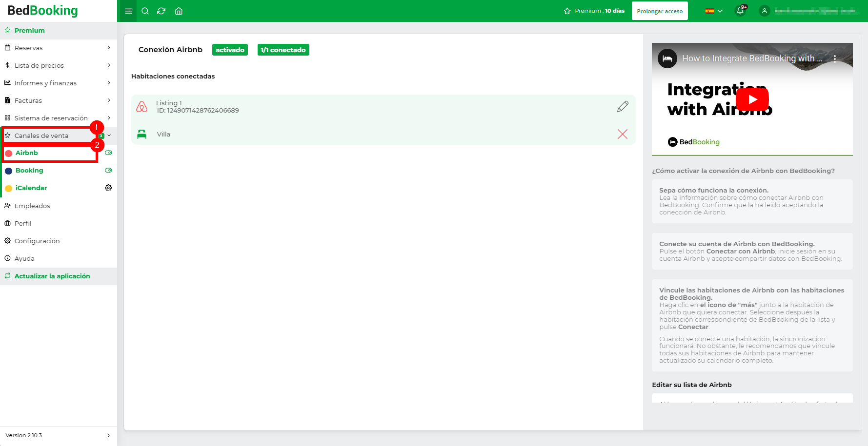The width and height of the screenshot is (868, 446).
Task: Click the activado status badge
Action: (x=230, y=50)
